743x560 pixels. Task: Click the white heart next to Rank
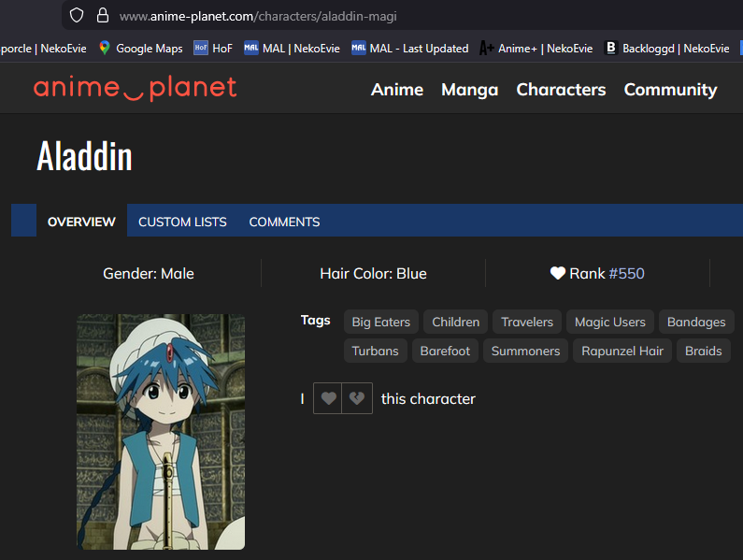[x=558, y=273]
